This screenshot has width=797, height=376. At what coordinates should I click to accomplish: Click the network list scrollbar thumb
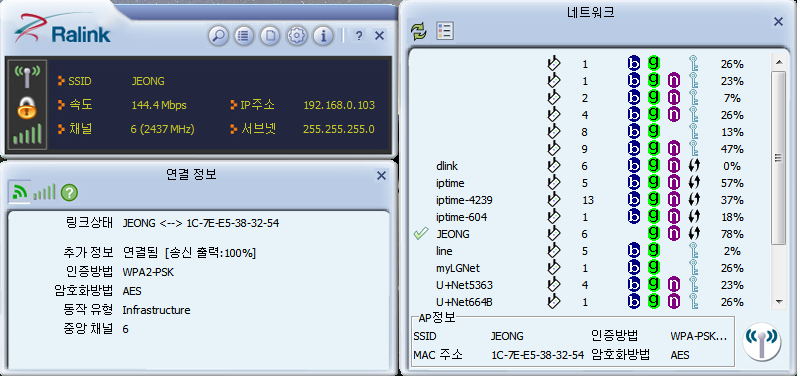[778, 158]
